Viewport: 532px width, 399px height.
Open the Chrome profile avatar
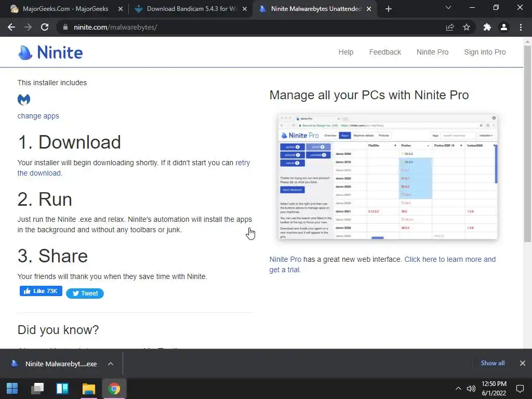point(504,27)
